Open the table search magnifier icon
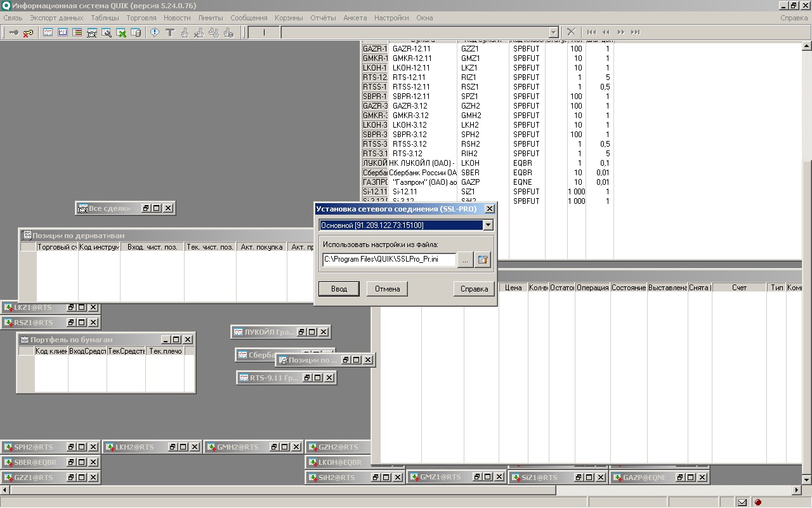Viewport: 812px width, 508px height. [107, 32]
